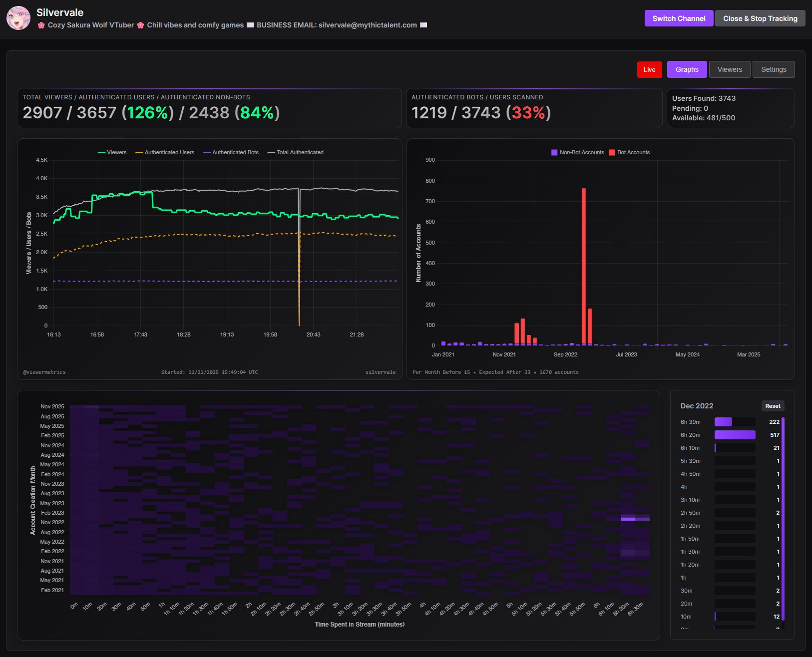Select the 6h 20m bar with 517

(735, 435)
